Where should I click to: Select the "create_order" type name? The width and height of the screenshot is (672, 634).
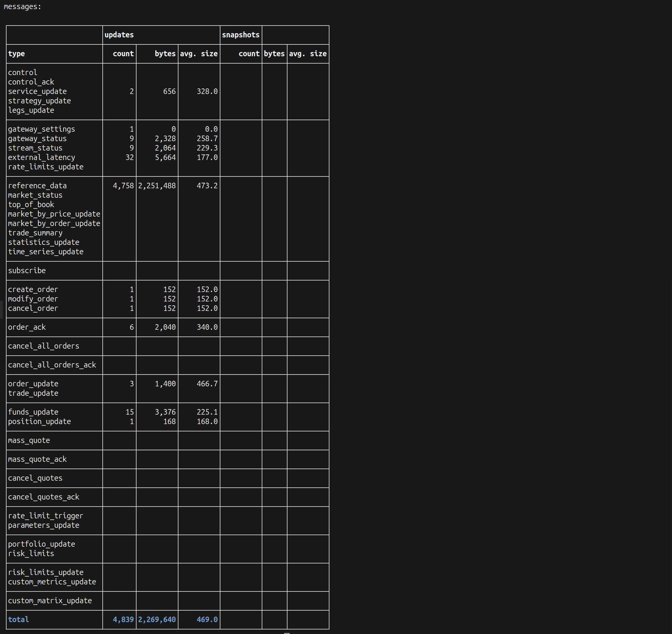(x=33, y=290)
